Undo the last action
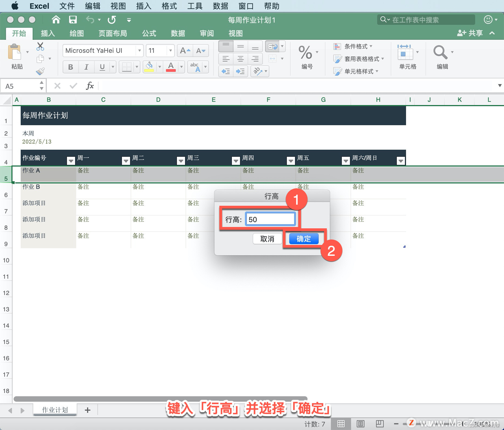 pos(90,20)
